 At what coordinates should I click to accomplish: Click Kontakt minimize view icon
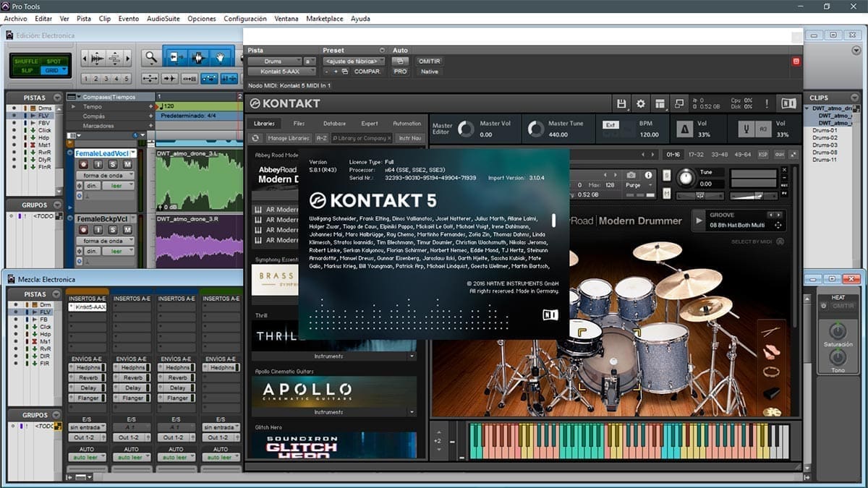click(x=678, y=103)
